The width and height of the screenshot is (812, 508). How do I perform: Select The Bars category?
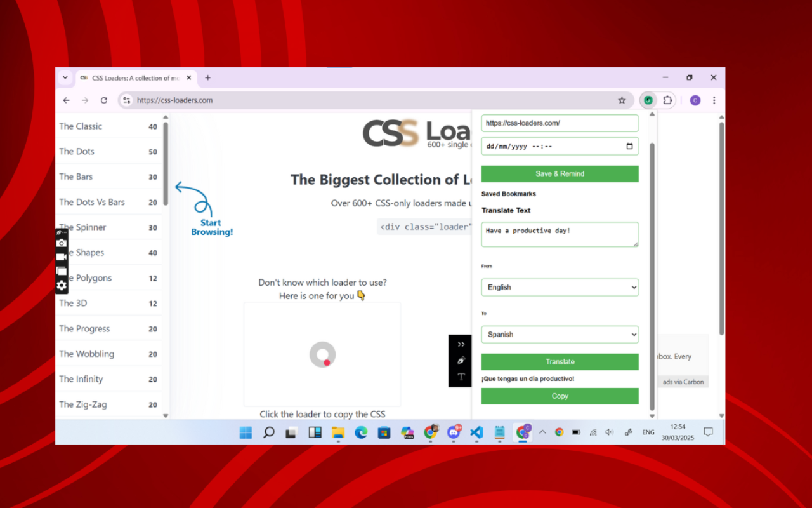coord(108,177)
